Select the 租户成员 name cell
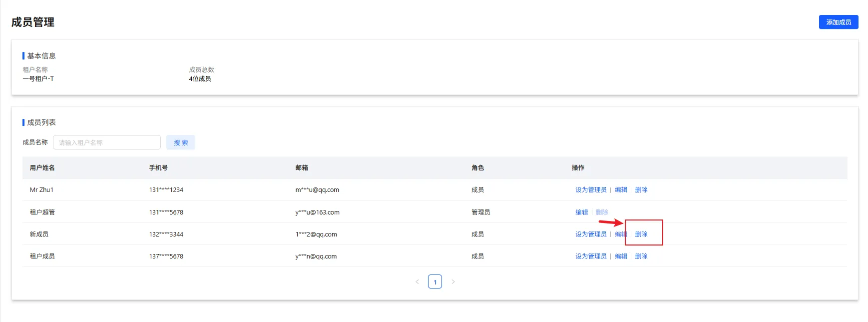 pyautogui.click(x=42, y=256)
